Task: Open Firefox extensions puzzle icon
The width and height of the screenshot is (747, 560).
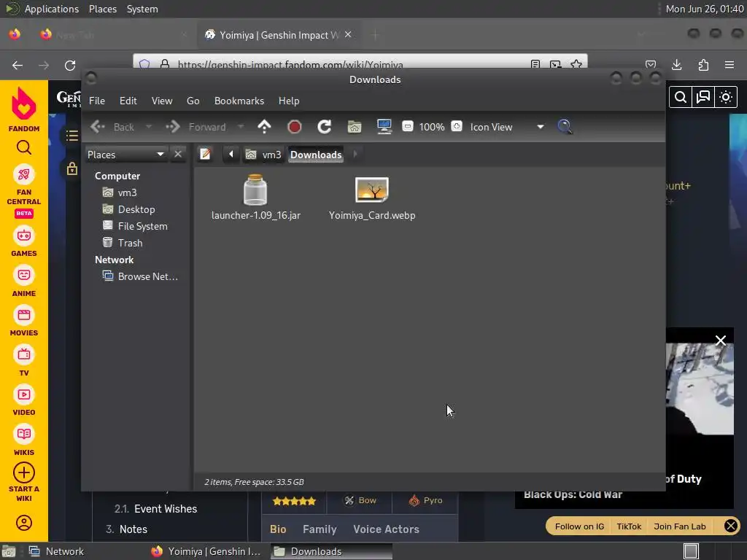Action: tap(703, 65)
